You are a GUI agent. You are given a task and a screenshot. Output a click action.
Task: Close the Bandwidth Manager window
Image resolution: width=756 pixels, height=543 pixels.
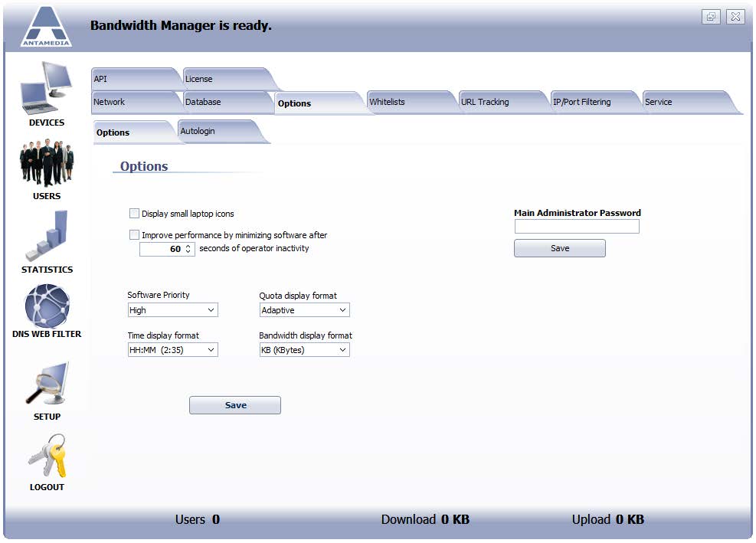[x=735, y=17]
